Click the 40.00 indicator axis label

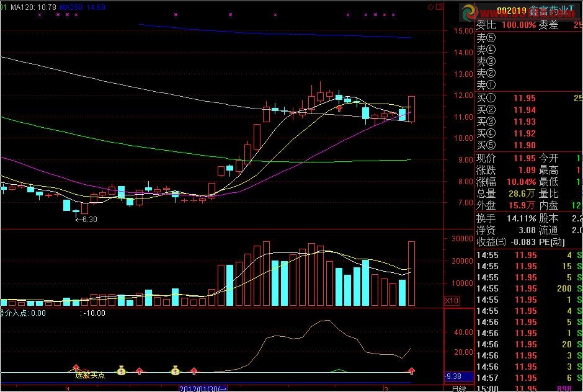[463, 332]
